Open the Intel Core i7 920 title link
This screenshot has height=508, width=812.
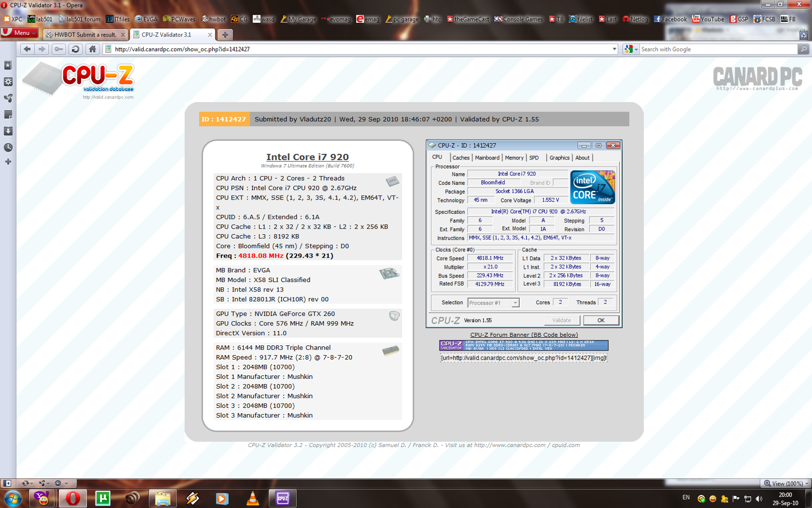(308, 157)
